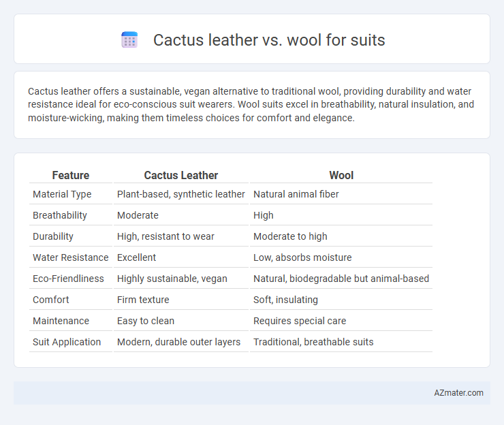Click the 'Eco-Friendliness' row label
The width and height of the screenshot is (504, 425).
tap(69, 279)
